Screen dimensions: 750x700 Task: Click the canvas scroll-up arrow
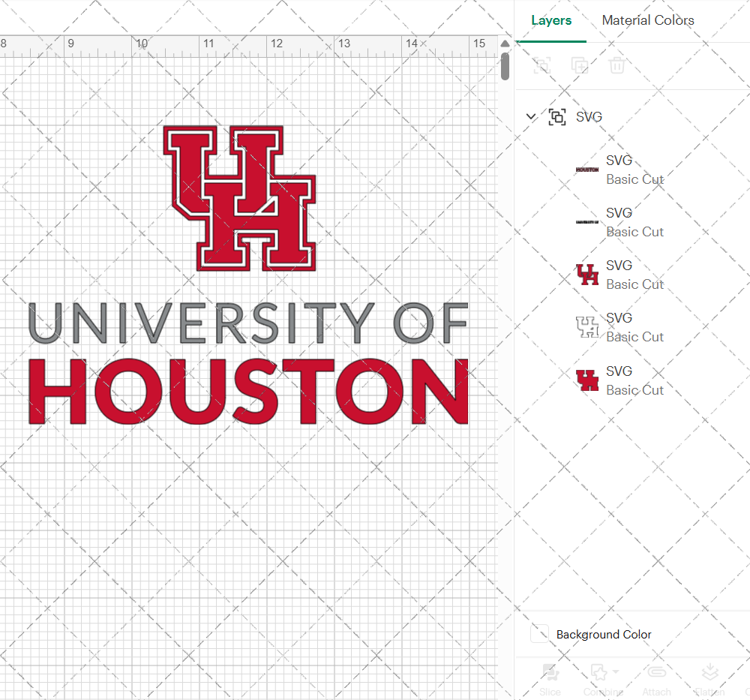point(505,44)
